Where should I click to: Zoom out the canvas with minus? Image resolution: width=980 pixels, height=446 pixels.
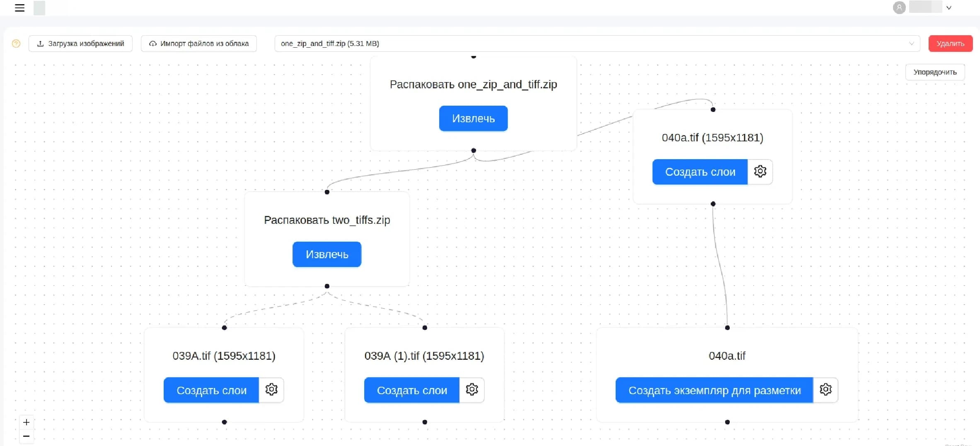[27, 436]
